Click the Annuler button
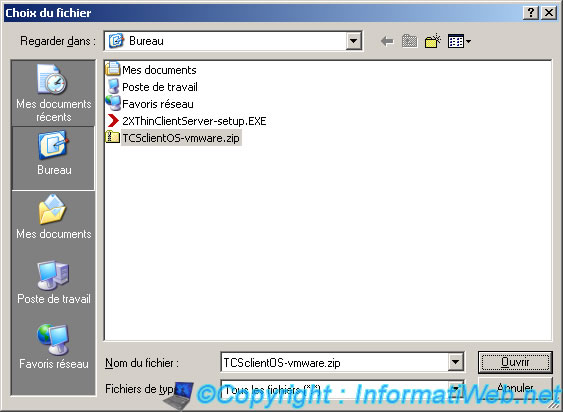Viewport: 563px width, 412px height. click(x=515, y=388)
